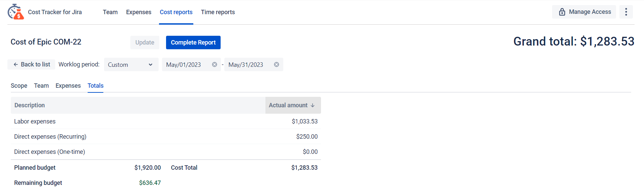Screen dimensions: 644x194
Task: Expand the Worklog period Custom dropdown
Action: click(131, 64)
